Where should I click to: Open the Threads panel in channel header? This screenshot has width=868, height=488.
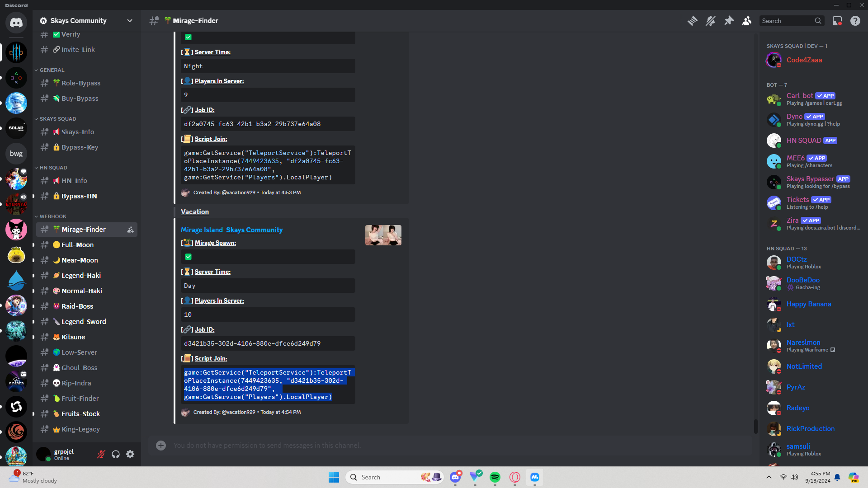tap(692, 21)
